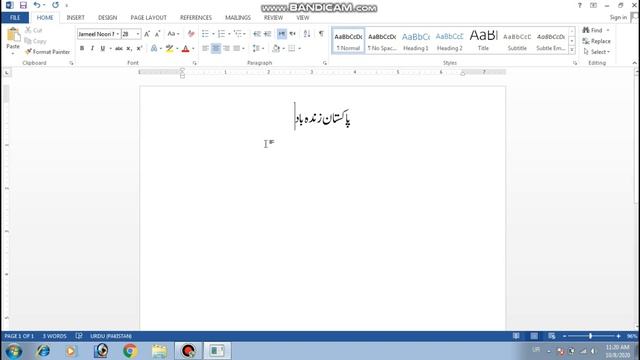Open the FILE tab

coord(15,18)
